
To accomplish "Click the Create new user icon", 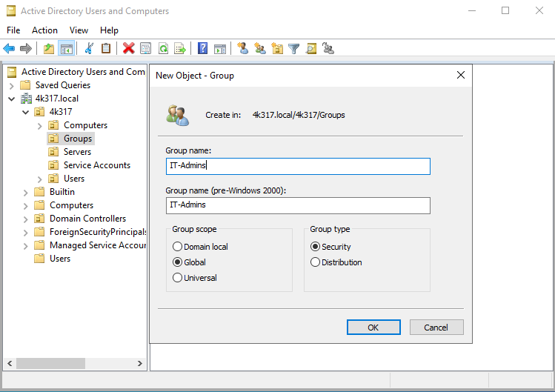I will [243, 48].
